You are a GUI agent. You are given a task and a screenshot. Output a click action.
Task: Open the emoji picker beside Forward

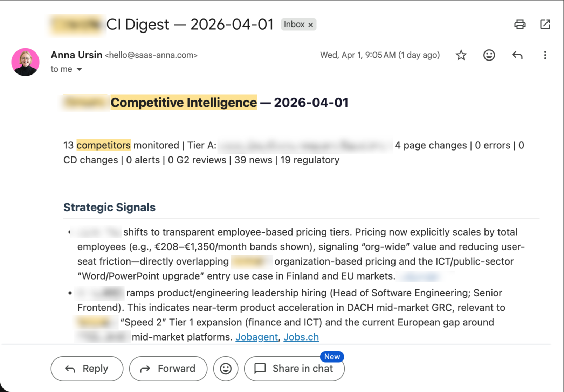[226, 369]
